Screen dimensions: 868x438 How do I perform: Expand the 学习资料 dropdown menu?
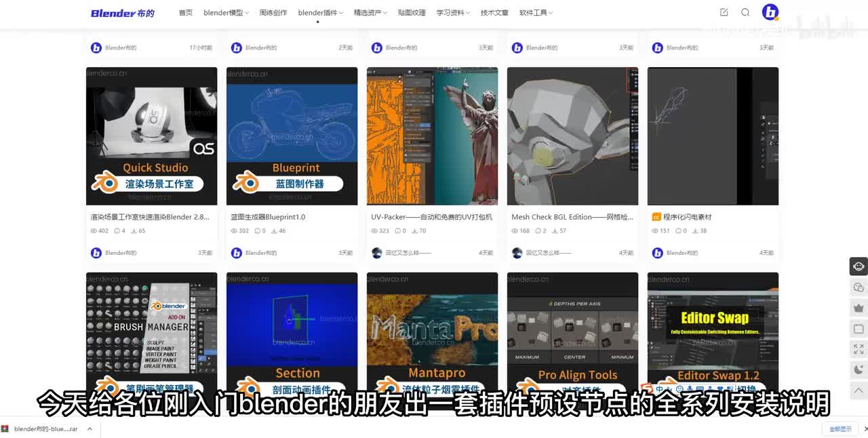tap(453, 13)
